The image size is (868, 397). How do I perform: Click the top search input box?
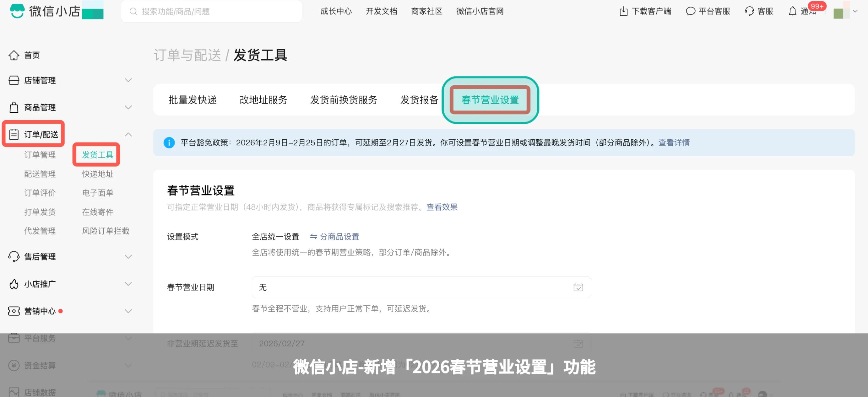coord(211,11)
